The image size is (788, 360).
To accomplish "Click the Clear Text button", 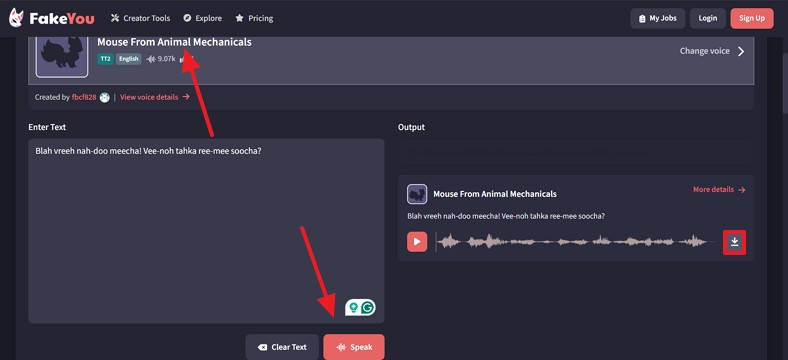I will pyautogui.click(x=282, y=347).
